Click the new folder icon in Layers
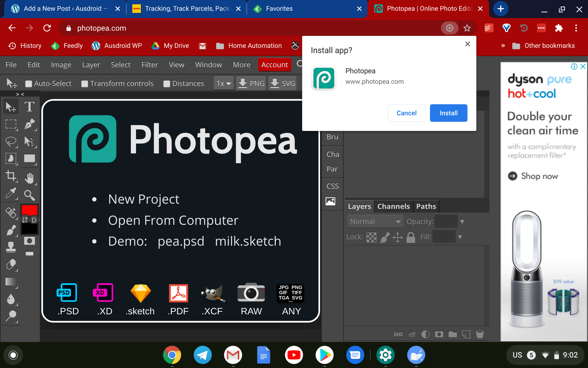The height and width of the screenshot is (368, 588). 453,334
